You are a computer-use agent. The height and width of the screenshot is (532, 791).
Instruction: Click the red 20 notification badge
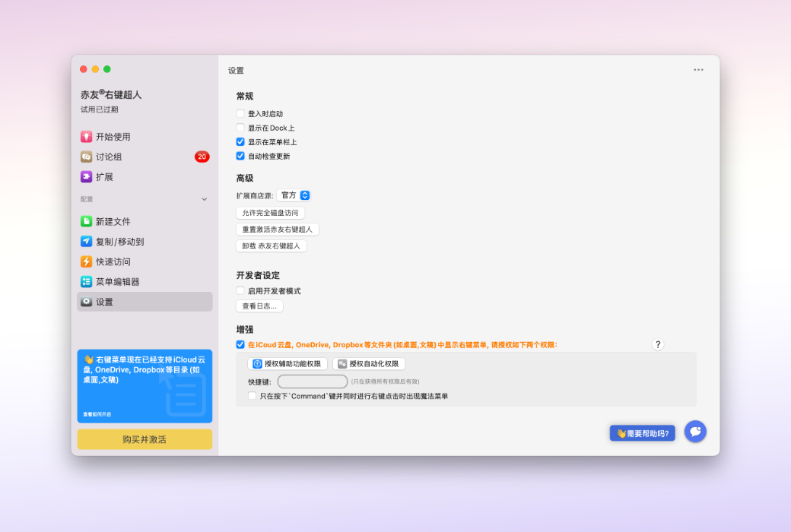(x=202, y=157)
